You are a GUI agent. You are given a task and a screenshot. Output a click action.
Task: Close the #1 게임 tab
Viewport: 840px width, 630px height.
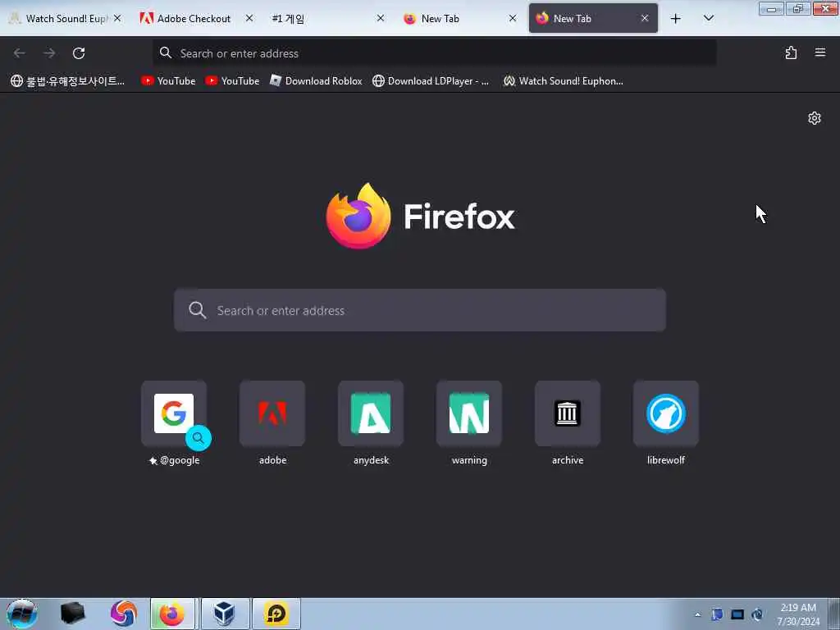[381, 18]
